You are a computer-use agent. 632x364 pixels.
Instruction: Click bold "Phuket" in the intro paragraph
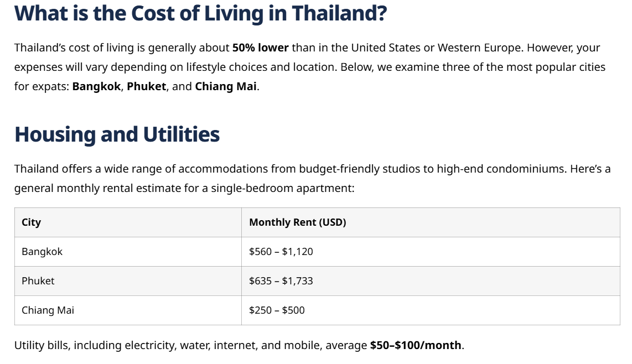tap(146, 87)
